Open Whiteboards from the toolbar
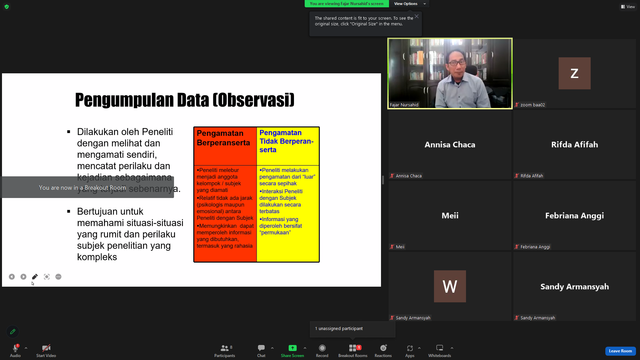The width and height of the screenshot is (640, 360). pos(440,350)
